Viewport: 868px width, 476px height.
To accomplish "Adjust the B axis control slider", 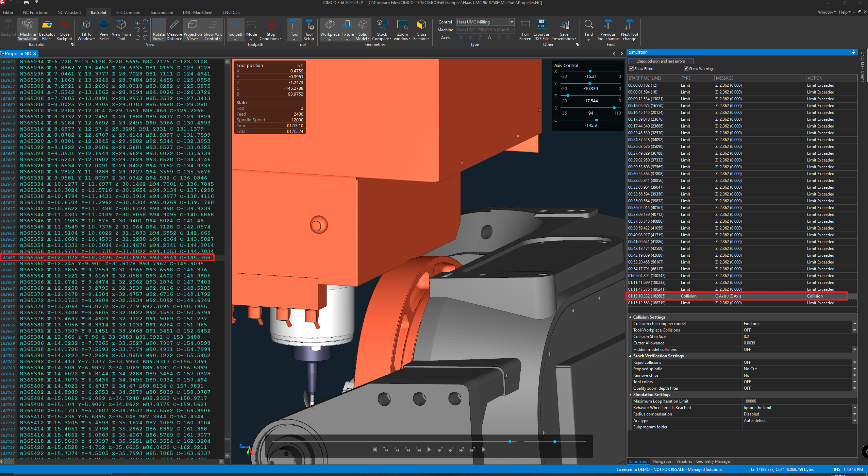I will (614, 108).
